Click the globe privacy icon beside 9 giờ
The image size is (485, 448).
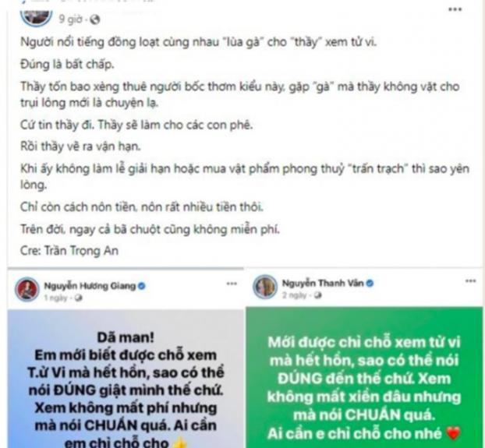pos(94,19)
